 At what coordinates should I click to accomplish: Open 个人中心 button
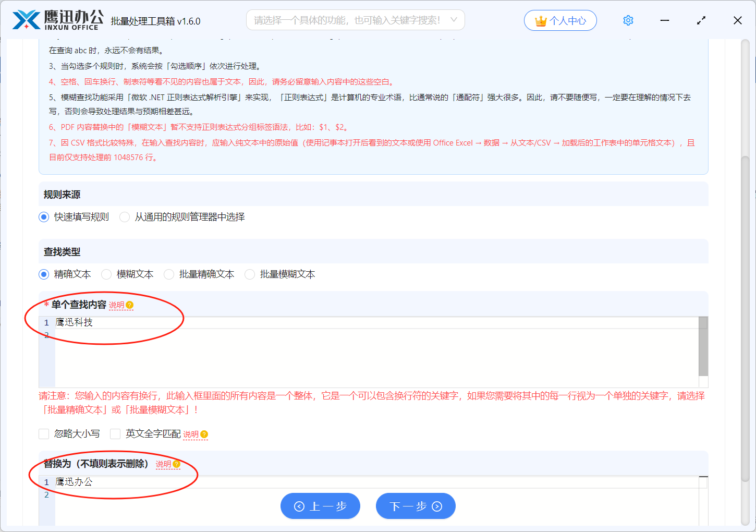click(560, 20)
